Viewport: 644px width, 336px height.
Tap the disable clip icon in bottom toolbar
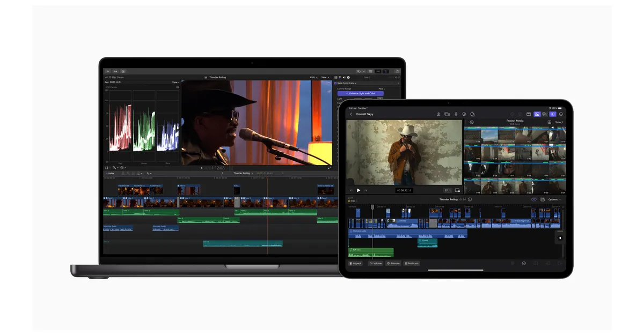(524, 263)
